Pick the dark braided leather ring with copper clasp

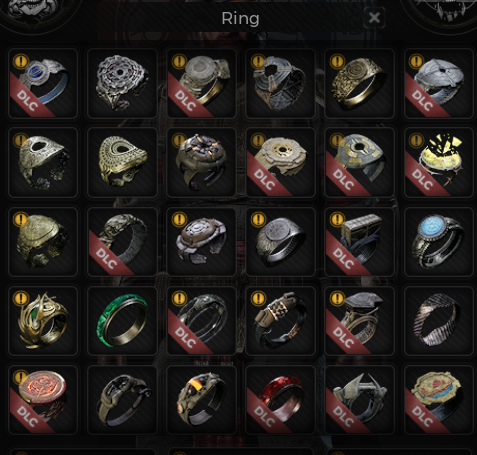[x=280, y=321]
